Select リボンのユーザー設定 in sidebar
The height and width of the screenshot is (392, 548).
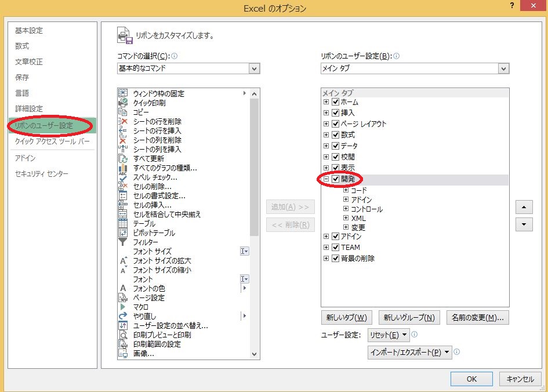coord(52,125)
